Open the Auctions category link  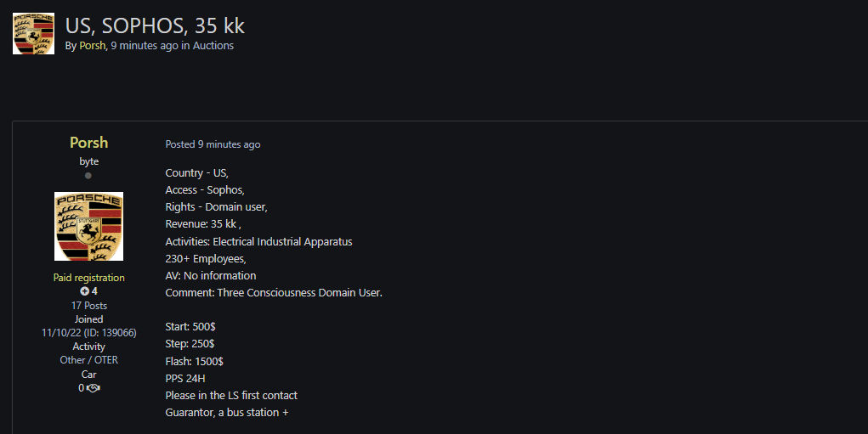coord(213,46)
